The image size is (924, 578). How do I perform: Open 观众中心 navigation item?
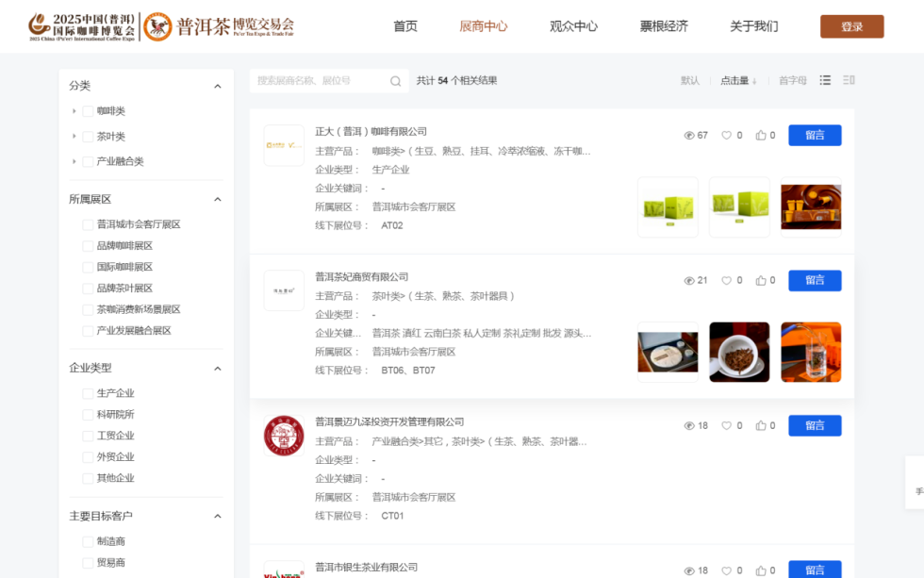click(x=573, y=26)
